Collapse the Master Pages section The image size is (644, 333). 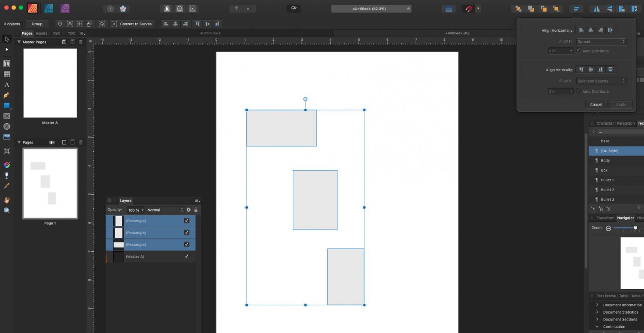(19, 42)
